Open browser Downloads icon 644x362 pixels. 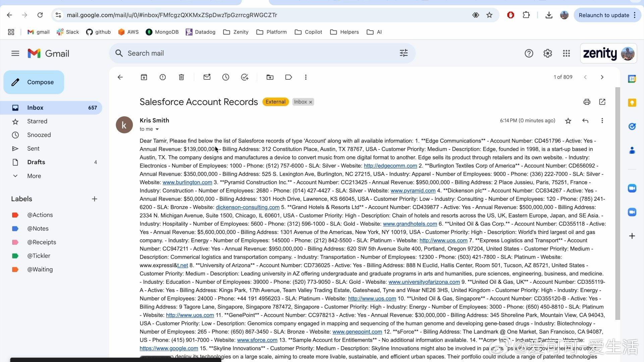pos(549,15)
